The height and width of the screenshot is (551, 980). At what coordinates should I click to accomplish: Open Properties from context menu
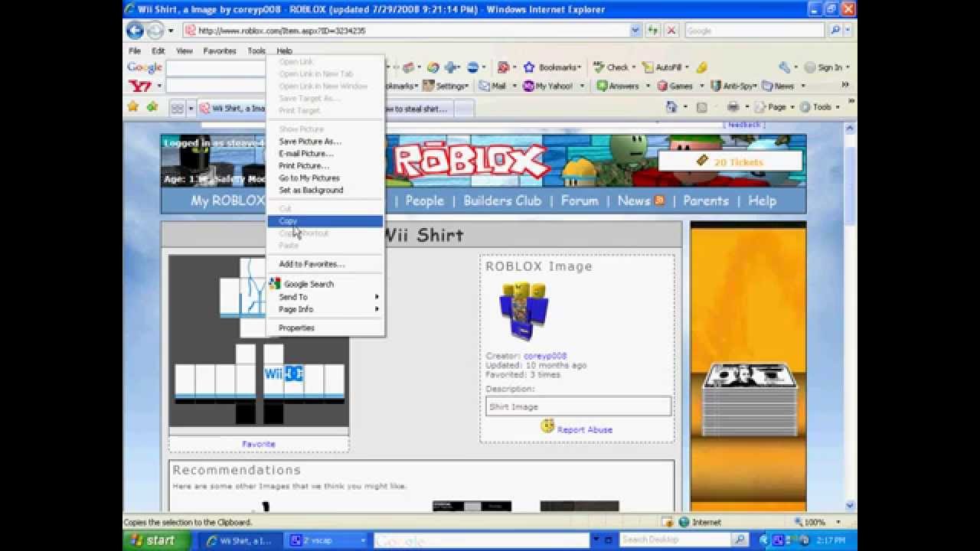325,328
